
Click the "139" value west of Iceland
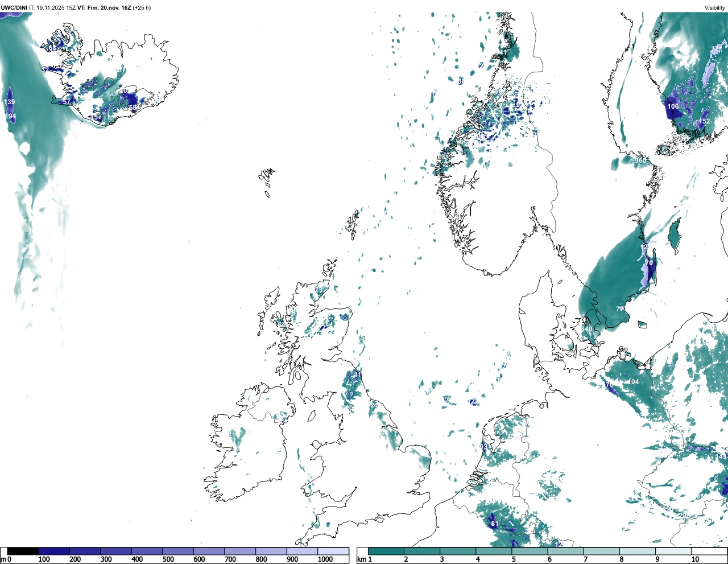10,102
